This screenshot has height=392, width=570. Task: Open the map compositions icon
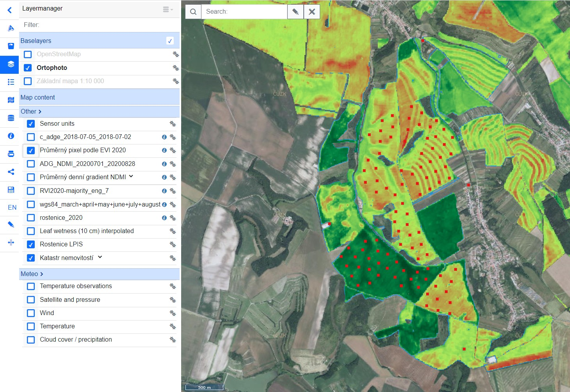click(11, 100)
